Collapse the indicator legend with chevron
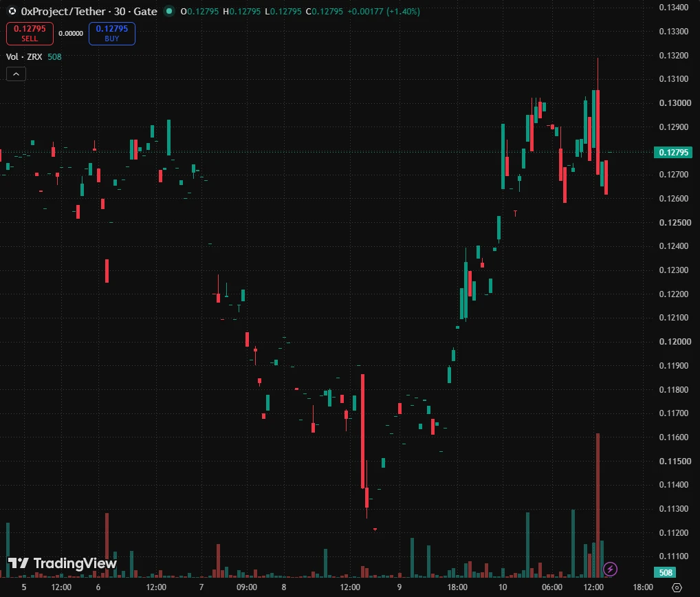Image resolution: width=700 pixels, height=597 pixels. 16,74
